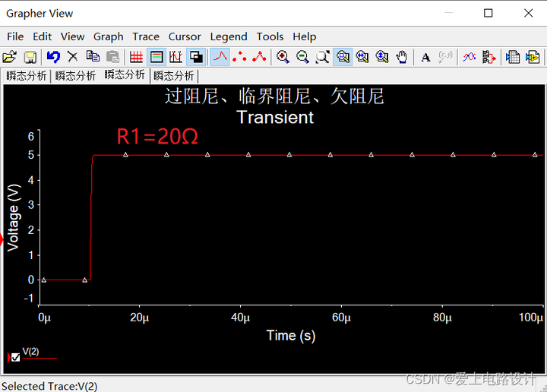Select the Show Lines trace-style icon
This screenshot has height=392, width=547.
[220, 57]
